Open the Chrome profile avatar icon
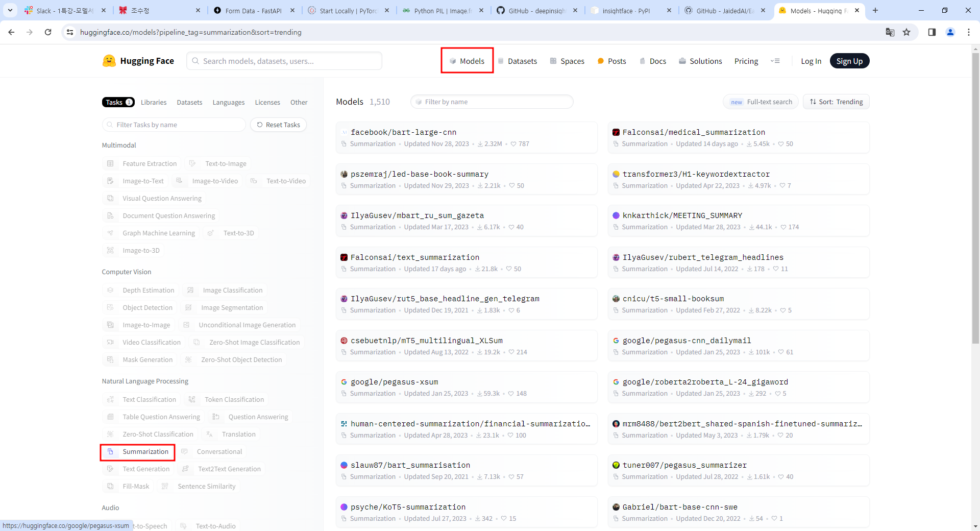The width and height of the screenshot is (980, 531). tap(950, 32)
